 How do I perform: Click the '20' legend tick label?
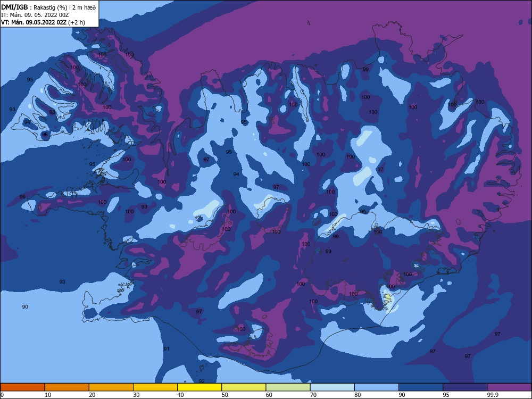(92, 395)
